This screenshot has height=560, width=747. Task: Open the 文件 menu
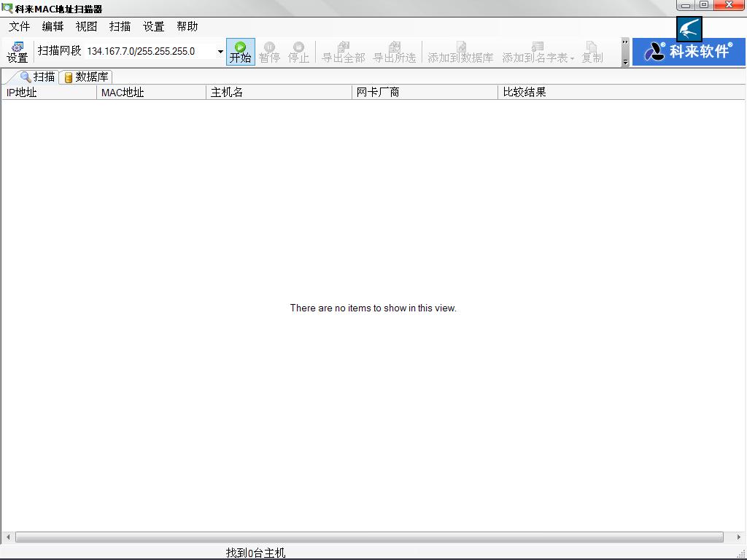click(x=19, y=26)
